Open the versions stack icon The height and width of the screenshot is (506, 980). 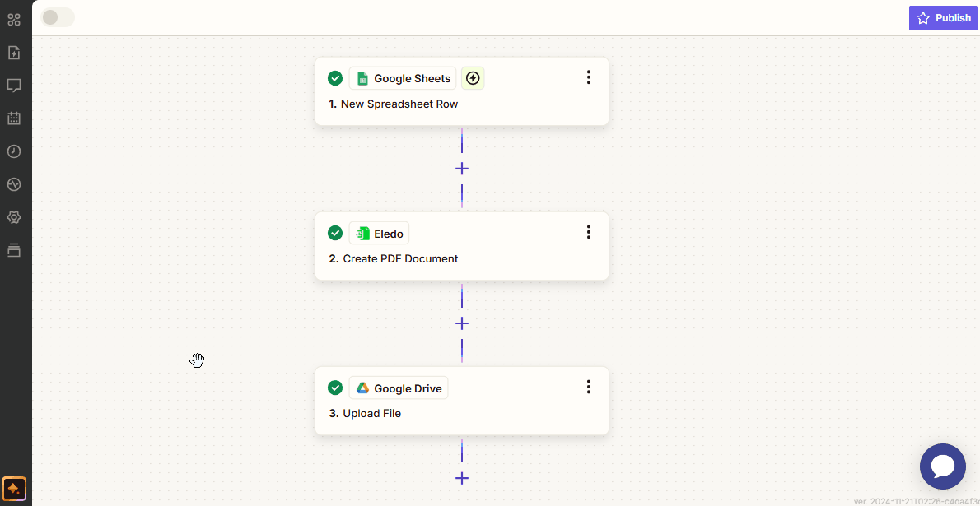click(14, 250)
